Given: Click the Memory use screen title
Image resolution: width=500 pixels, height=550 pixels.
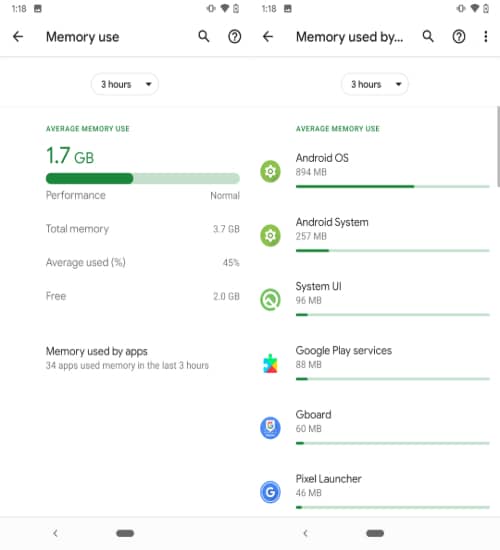Looking at the screenshot, I should pyautogui.click(x=82, y=37).
